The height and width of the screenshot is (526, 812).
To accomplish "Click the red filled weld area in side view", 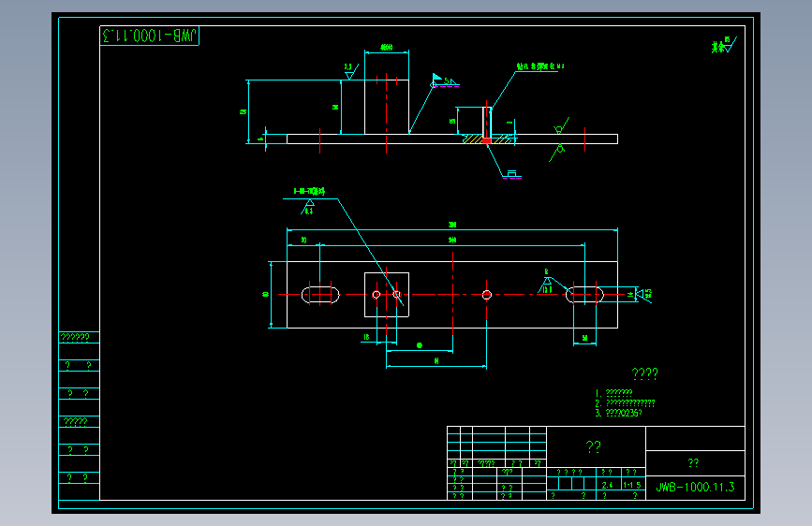I will 487,140.
